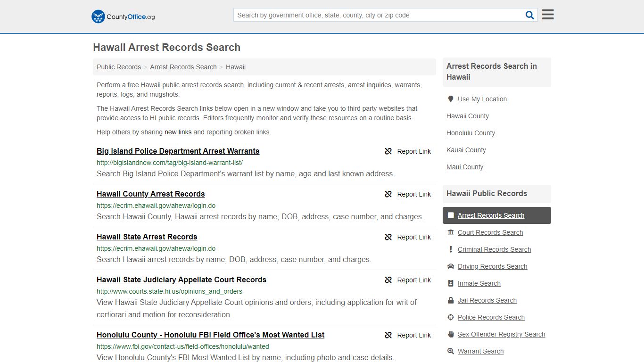Open Jail Records Search
The image size is (644, 362).
point(487,300)
